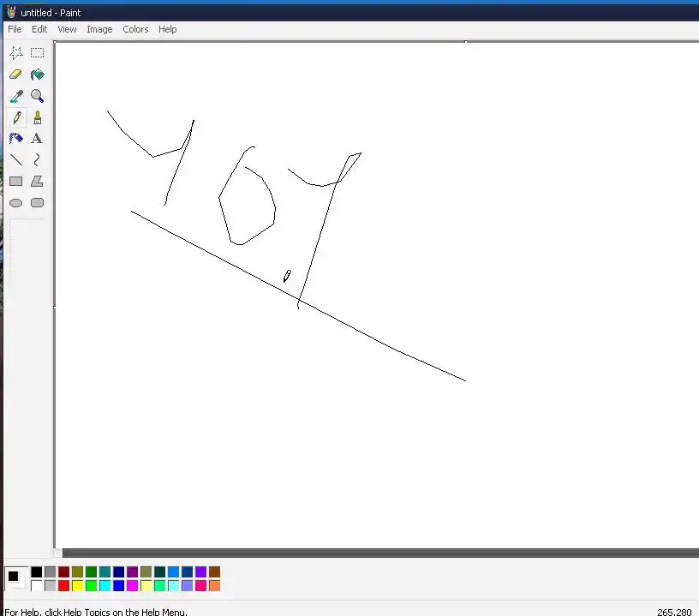Choose the dark green swatch
This screenshot has width=699, height=616.
click(92, 571)
